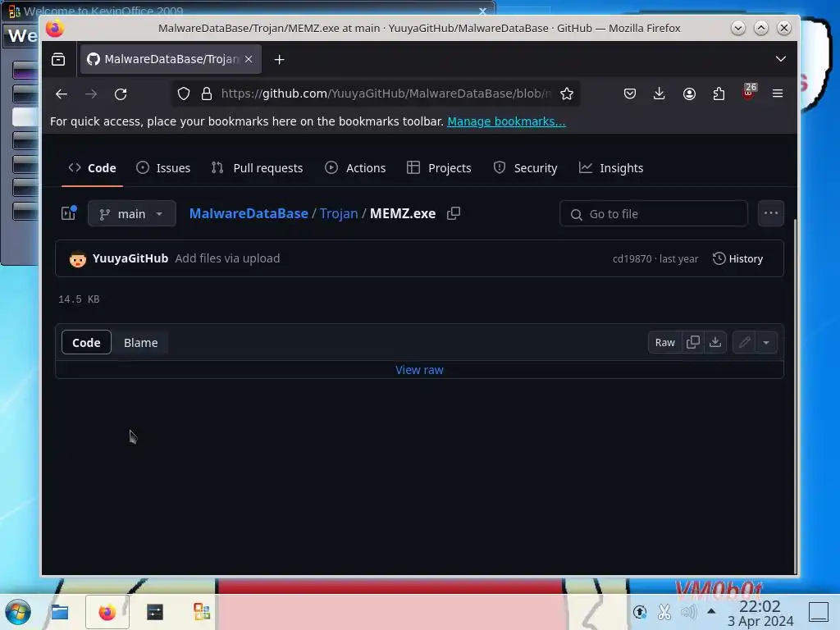The image size is (840, 630).
Task: Switch to the Code repository tab
Action: [92, 168]
